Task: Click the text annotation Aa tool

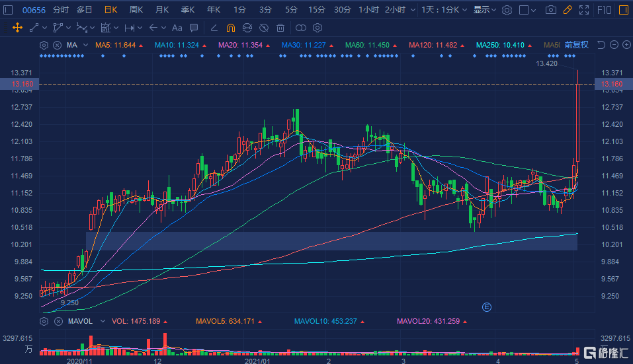Action: [177, 28]
